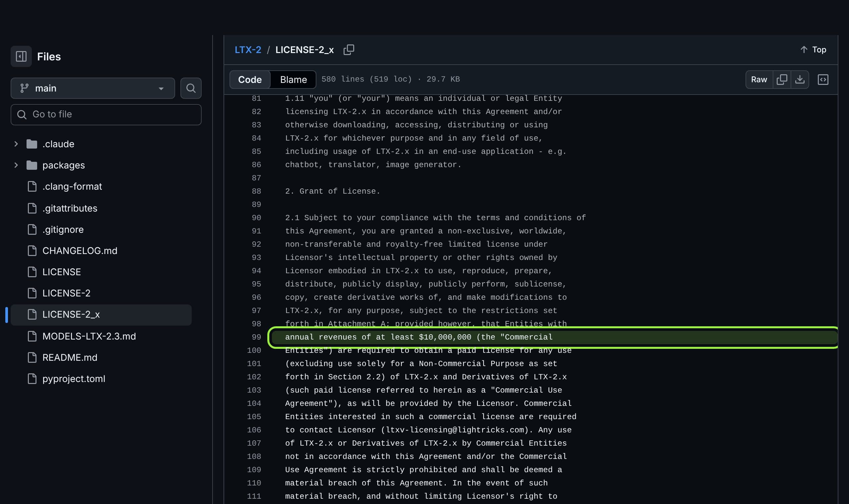This screenshot has width=849, height=504.
Task: Open the LICENSE file
Action: coord(61,272)
